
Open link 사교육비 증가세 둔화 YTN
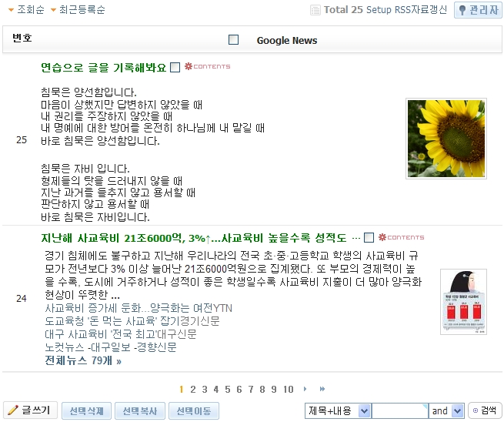[139, 308]
